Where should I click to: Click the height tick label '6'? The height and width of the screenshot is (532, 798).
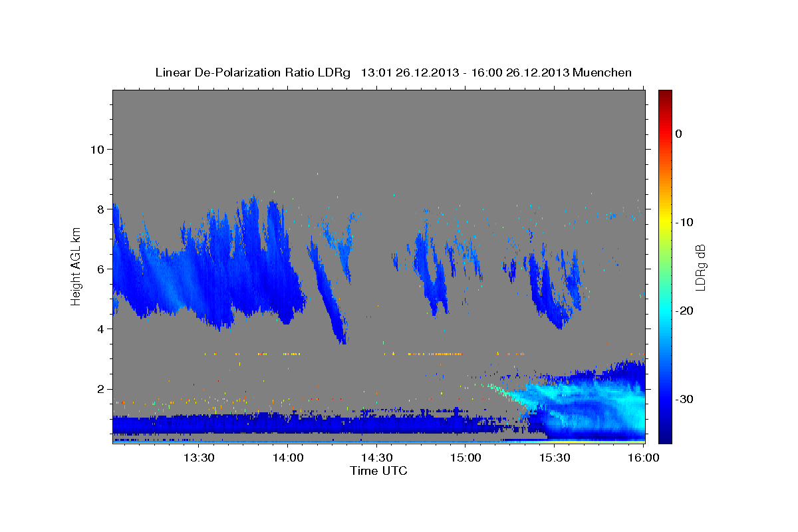coord(101,269)
